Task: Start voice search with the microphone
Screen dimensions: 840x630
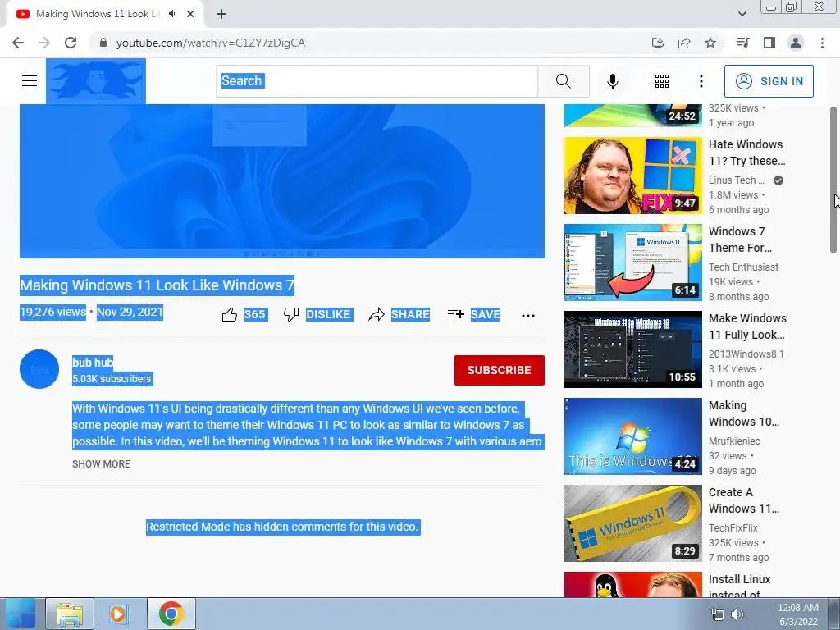Action: point(612,81)
